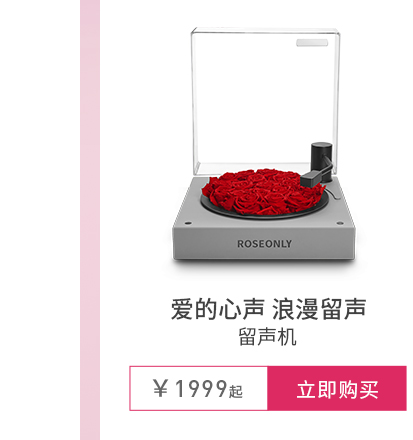
Task: Click the 1999 price number
Action: coord(201,388)
